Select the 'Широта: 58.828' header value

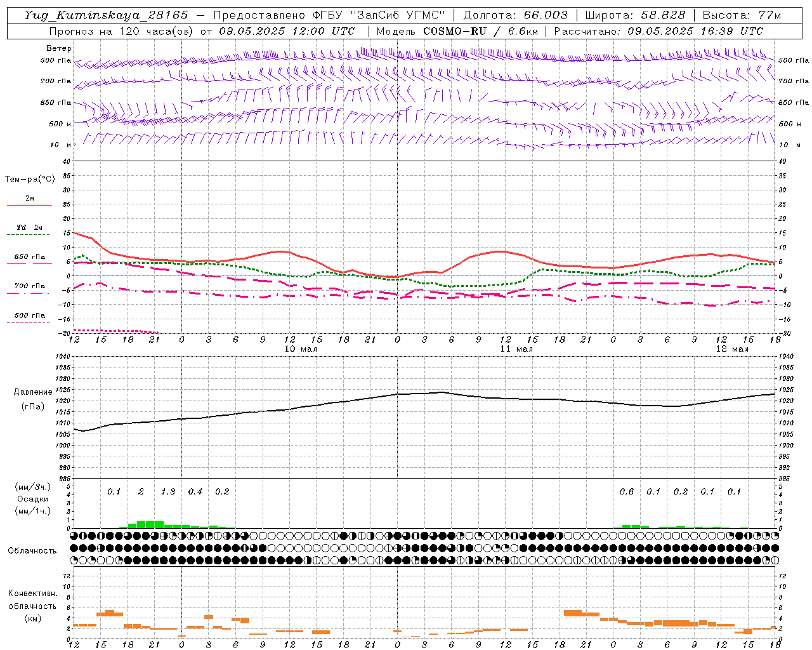pos(635,15)
